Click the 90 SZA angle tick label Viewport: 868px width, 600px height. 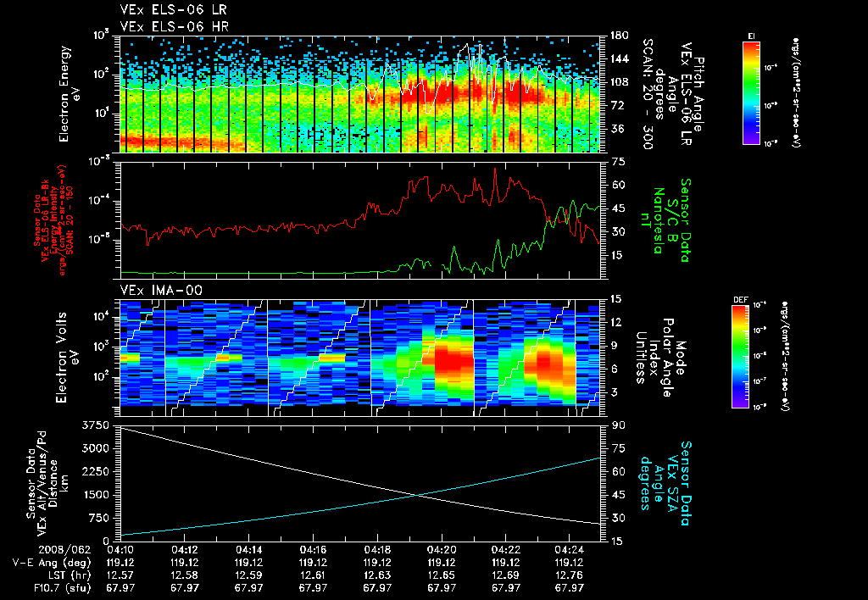coord(618,425)
